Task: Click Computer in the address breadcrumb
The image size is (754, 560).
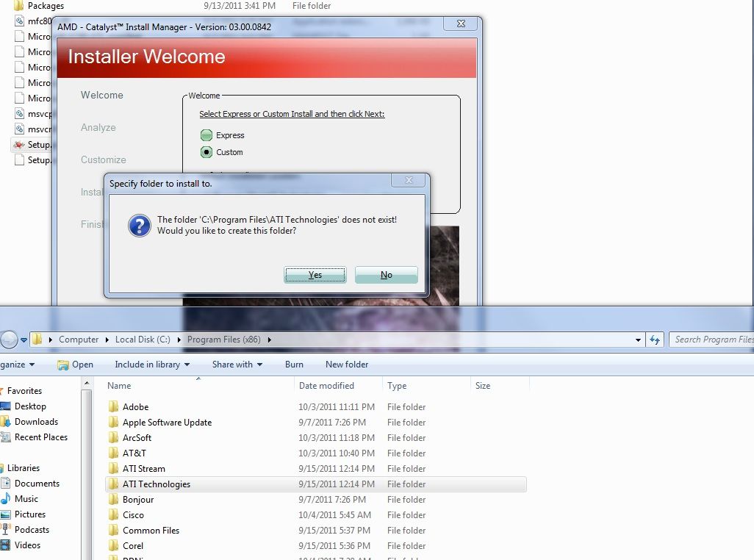Action: 79,340
